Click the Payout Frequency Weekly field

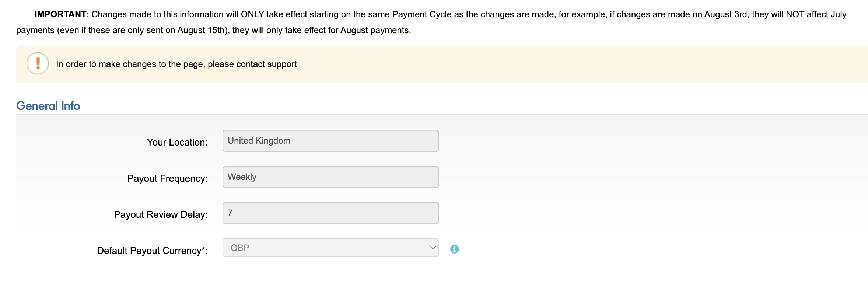tap(330, 177)
